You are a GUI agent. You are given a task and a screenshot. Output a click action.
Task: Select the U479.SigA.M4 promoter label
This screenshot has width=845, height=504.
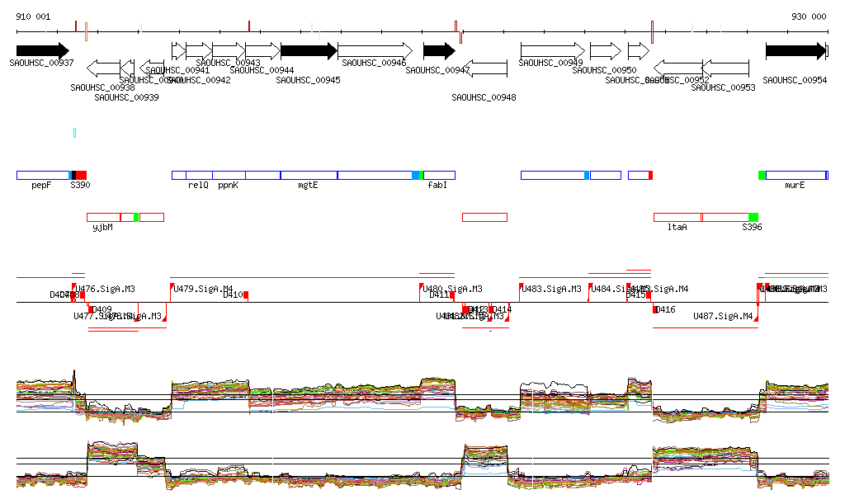click(203, 290)
